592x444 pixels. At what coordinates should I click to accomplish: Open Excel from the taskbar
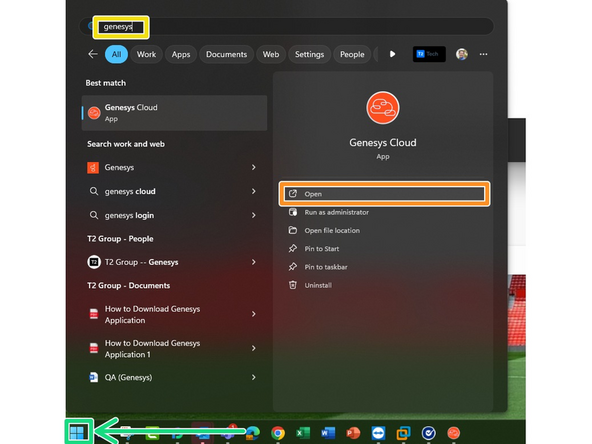(x=303, y=433)
